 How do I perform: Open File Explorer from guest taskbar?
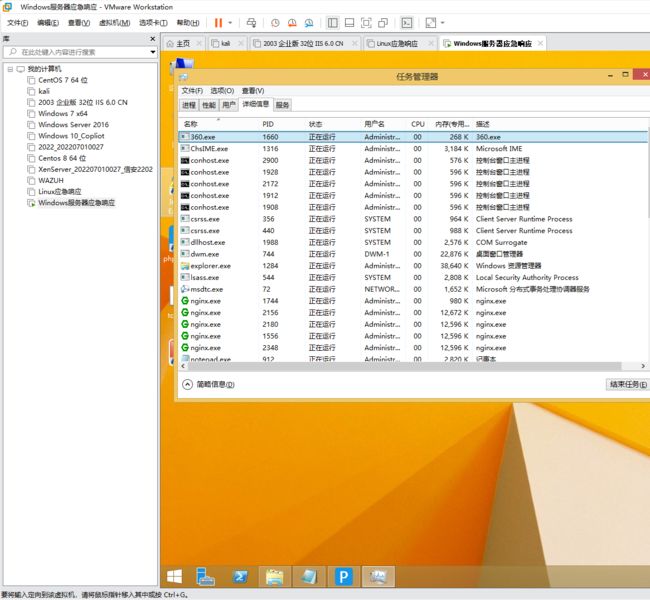[x=274, y=576]
